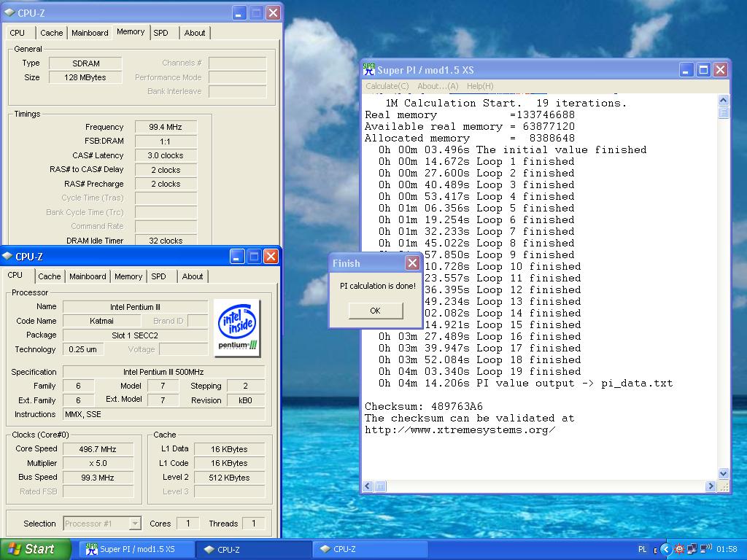Click the red security alert tray icon
Image resolution: width=747 pixels, height=560 pixels.
[x=679, y=550]
